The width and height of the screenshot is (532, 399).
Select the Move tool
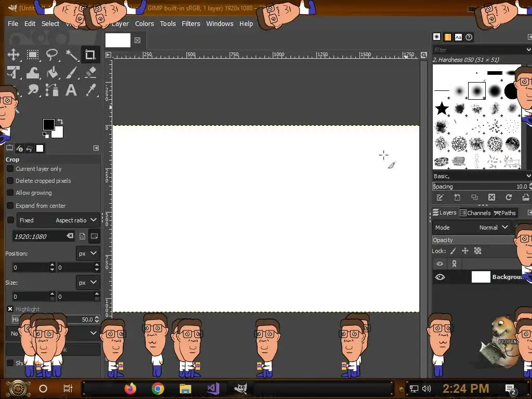point(14,55)
